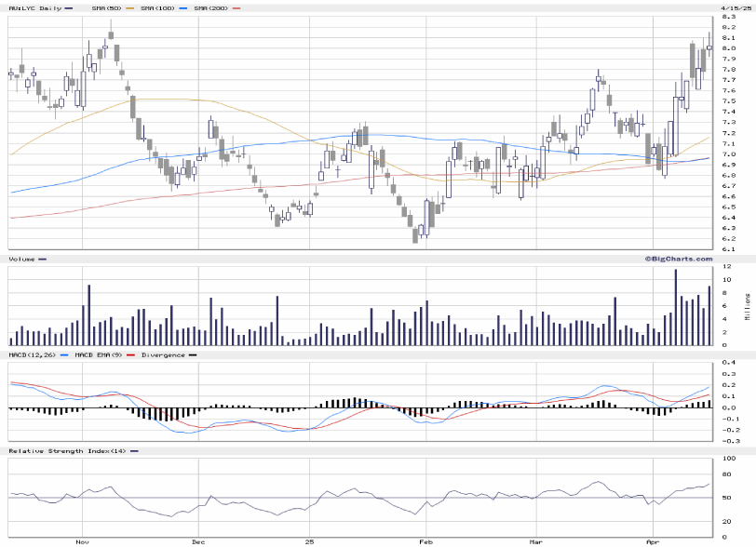The height and width of the screenshot is (547, 756).
Task: Click the tallest volume bar in April
Action: point(676,309)
